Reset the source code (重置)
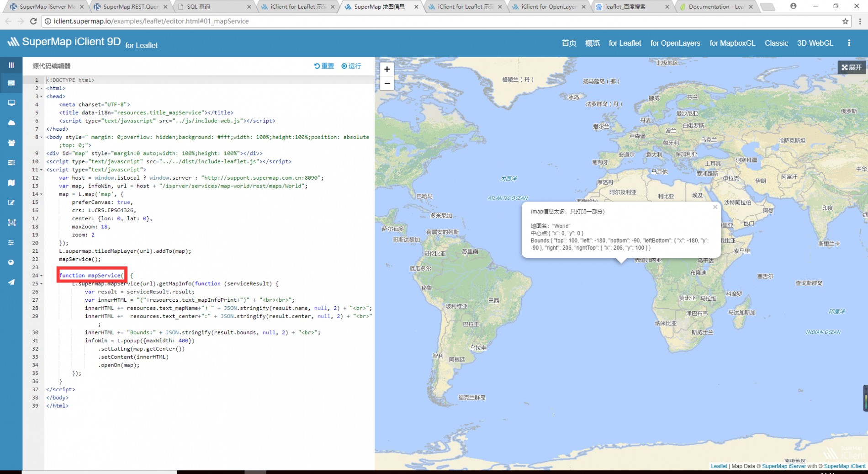Image resolution: width=868 pixels, height=474 pixels. (324, 66)
